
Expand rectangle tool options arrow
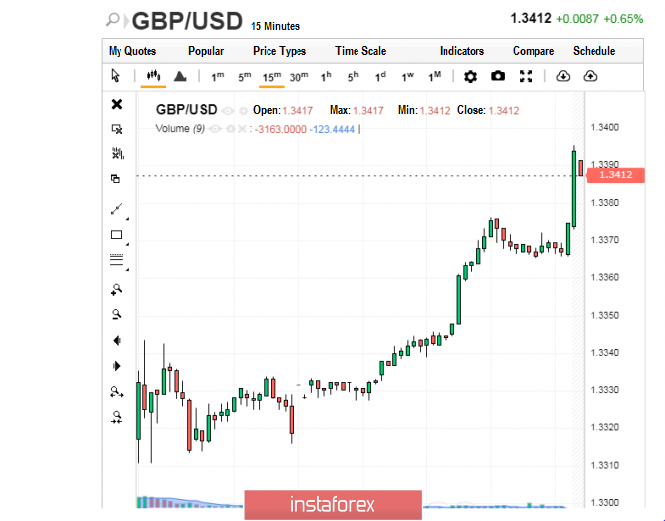(x=127, y=244)
